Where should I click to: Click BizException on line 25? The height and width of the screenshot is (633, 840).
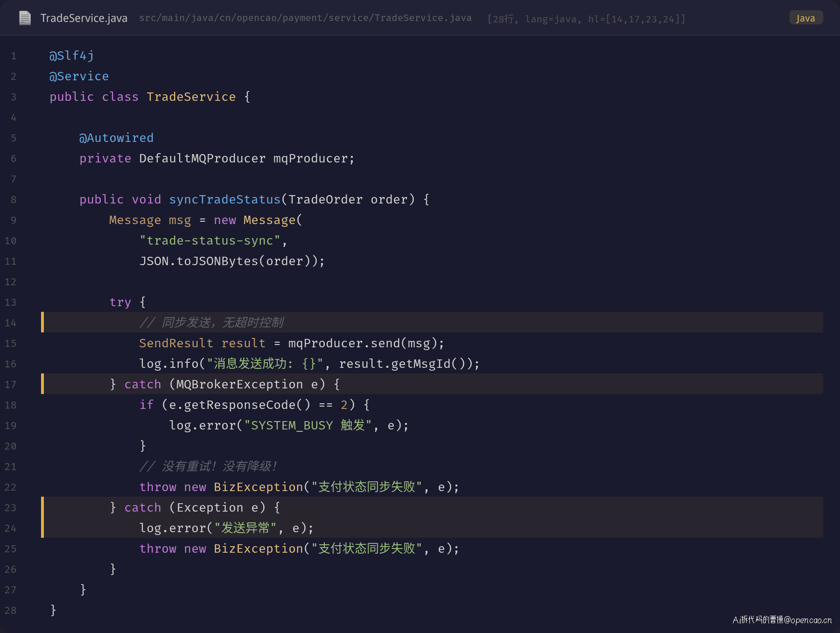[x=258, y=549]
